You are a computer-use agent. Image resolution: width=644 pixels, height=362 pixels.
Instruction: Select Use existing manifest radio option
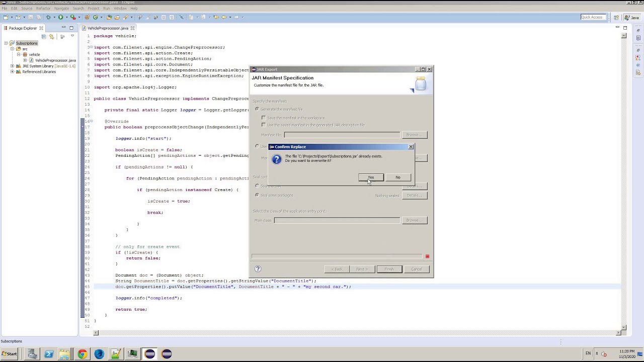[257, 146]
